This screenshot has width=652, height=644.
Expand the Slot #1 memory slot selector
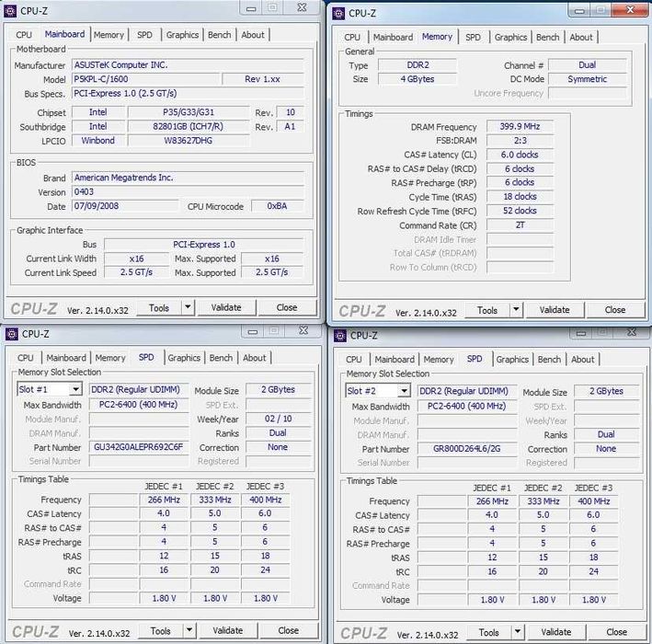(75, 389)
